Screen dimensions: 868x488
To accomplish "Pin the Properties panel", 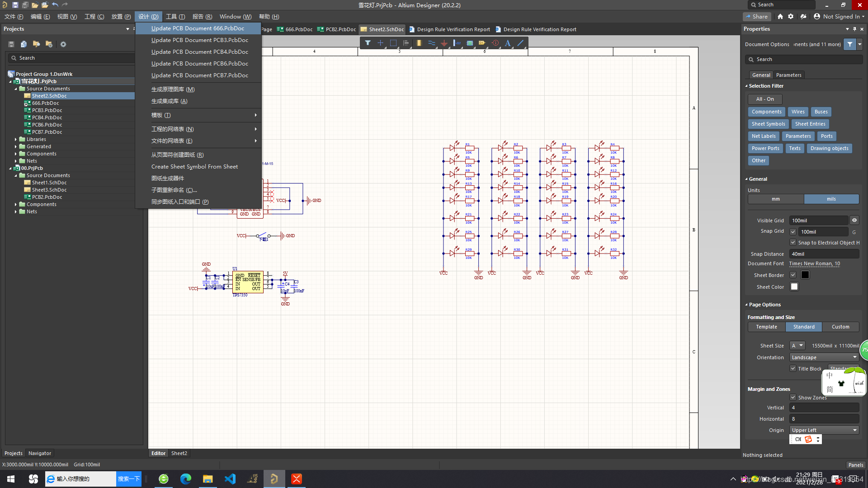I will point(854,29).
